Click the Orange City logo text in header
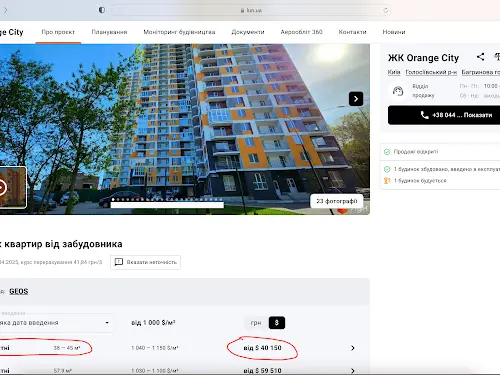The width and height of the screenshot is (500, 375). pyautogui.click(x=12, y=32)
